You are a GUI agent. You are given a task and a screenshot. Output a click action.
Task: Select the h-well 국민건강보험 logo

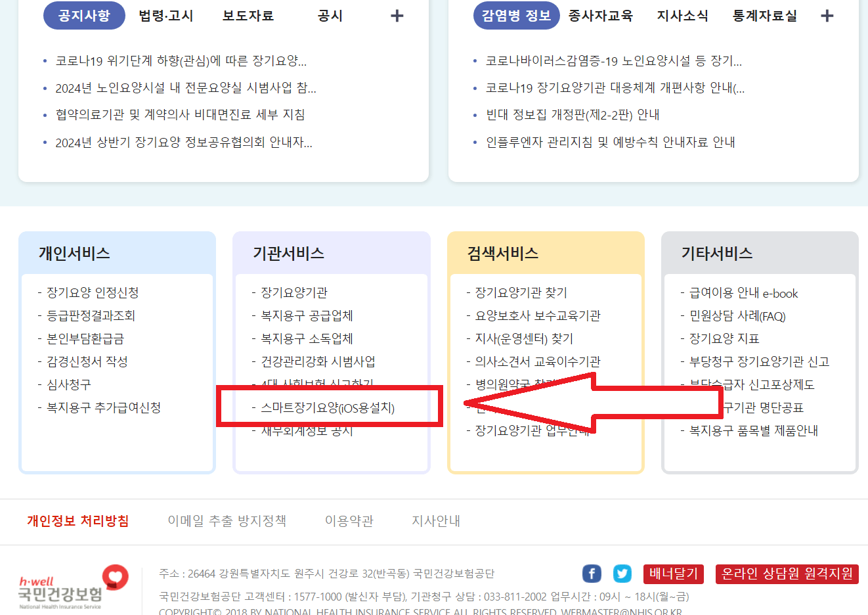pyautogui.click(x=62, y=585)
